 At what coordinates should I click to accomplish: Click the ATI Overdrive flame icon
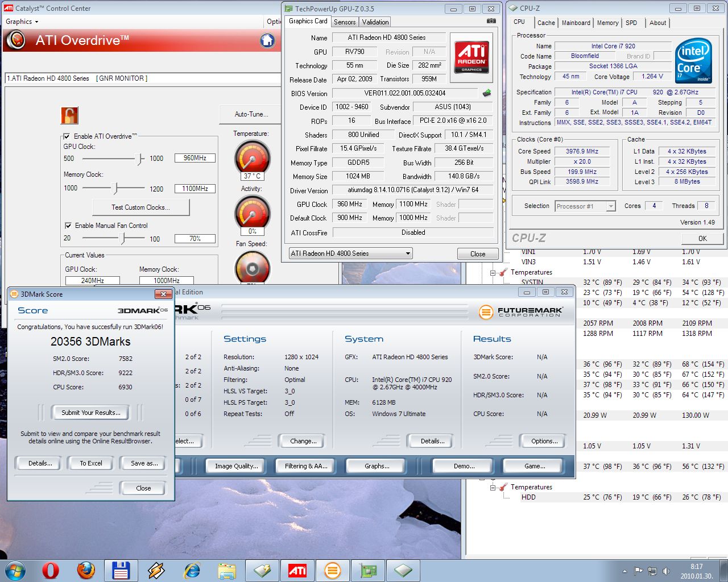coord(16,40)
